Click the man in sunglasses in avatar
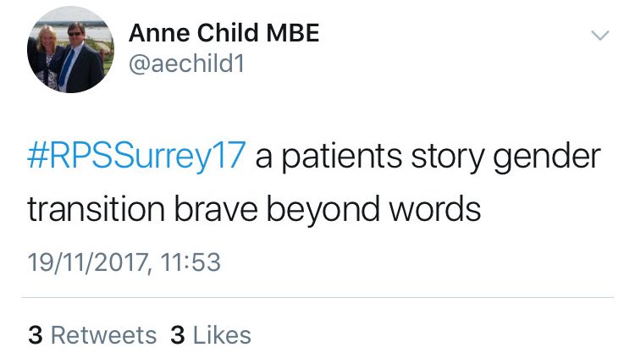The image size is (635, 364). click(x=81, y=57)
